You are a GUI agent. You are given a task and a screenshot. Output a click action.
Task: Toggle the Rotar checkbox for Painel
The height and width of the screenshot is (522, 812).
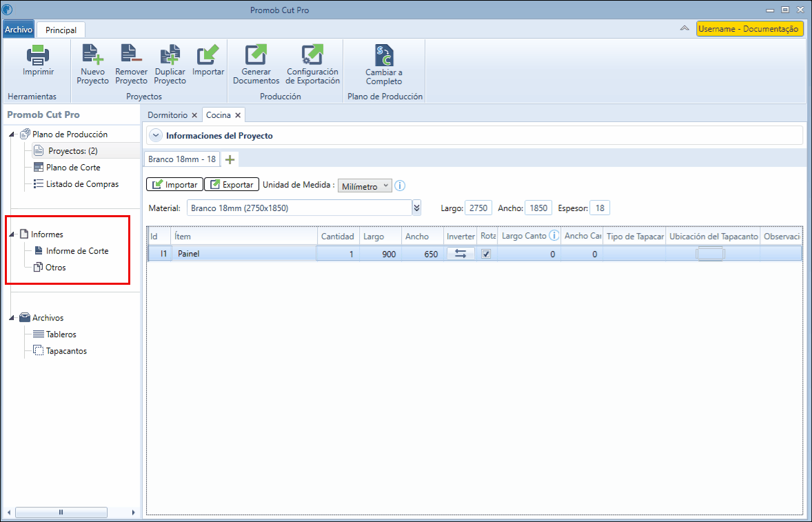click(x=486, y=254)
